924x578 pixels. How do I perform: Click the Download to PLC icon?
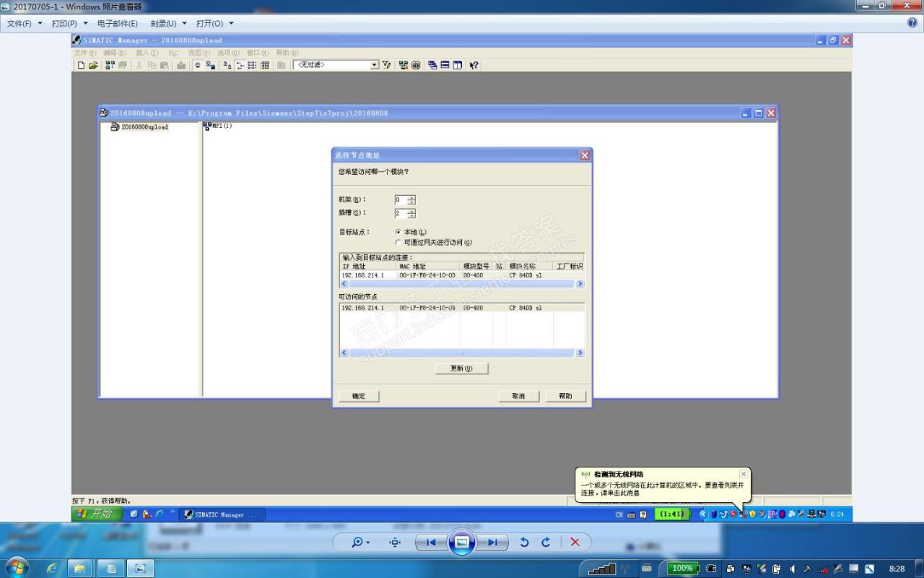pyautogui.click(x=181, y=65)
